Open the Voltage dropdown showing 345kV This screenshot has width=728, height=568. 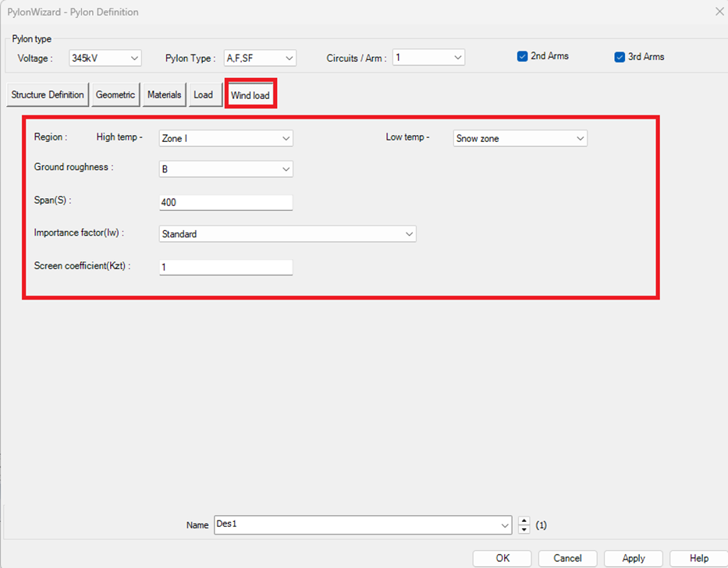point(105,58)
